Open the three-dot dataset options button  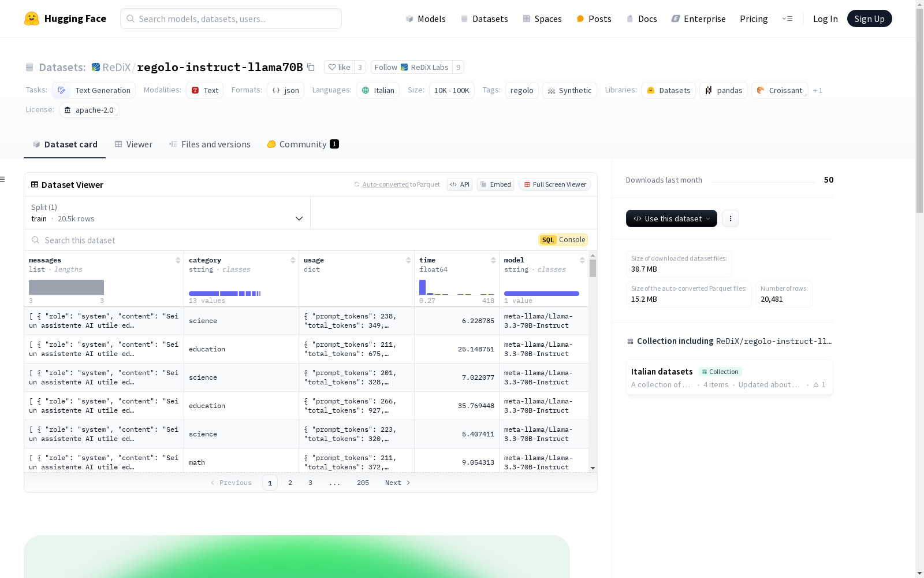[x=731, y=218]
